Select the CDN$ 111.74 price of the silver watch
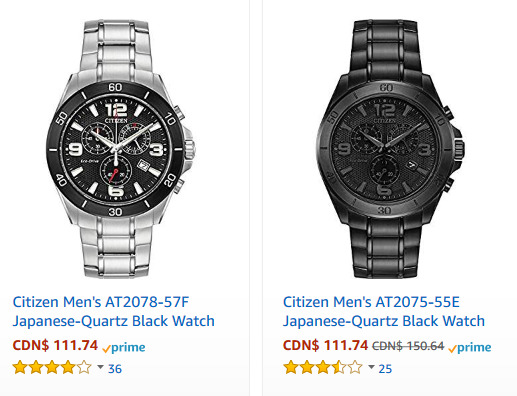Screen dimensions: 517x396 pyautogui.click(x=55, y=345)
